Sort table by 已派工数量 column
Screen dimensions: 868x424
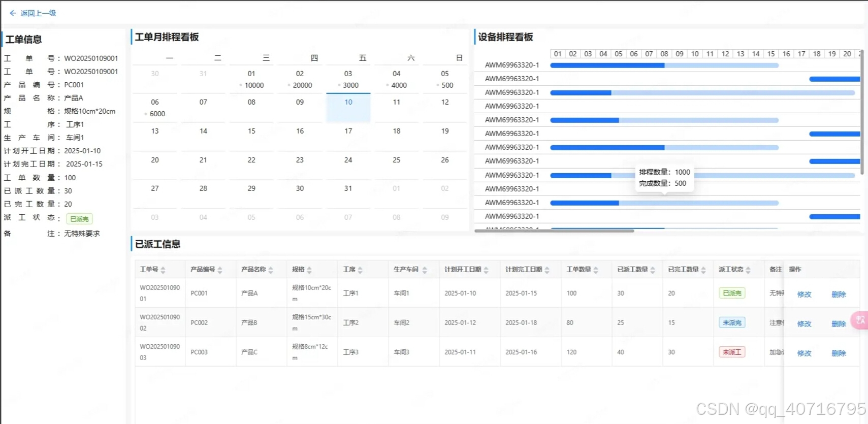point(653,270)
